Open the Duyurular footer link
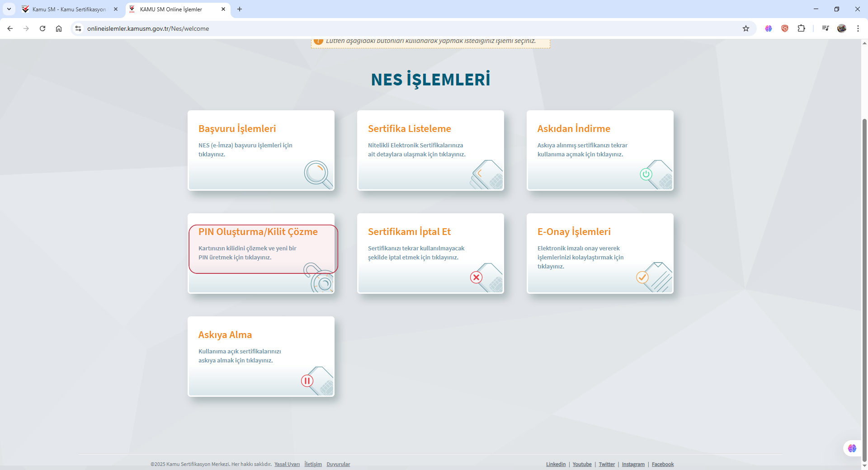Viewport: 868px width, 470px height. pyautogui.click(x=338, y=464)
